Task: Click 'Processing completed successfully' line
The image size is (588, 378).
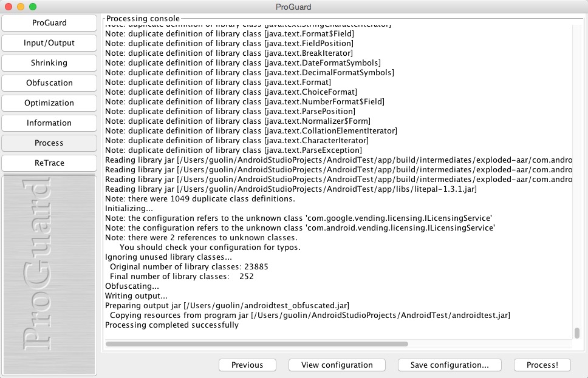Action: pyautogui.click(x=172, y=325)
